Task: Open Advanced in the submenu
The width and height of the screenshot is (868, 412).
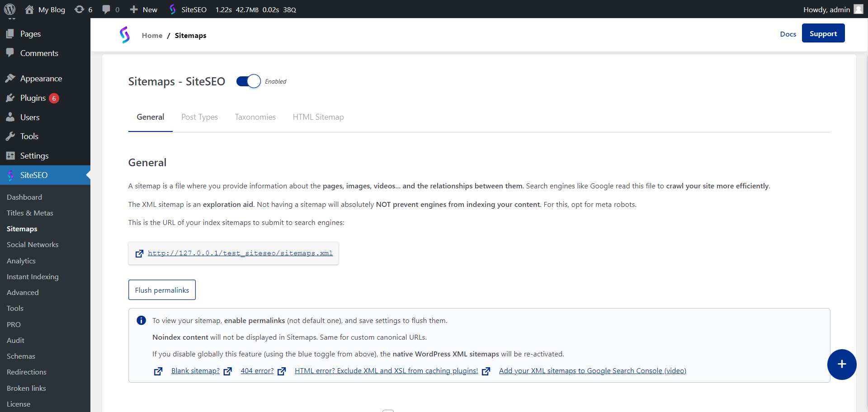Action: tap(23, 292)
